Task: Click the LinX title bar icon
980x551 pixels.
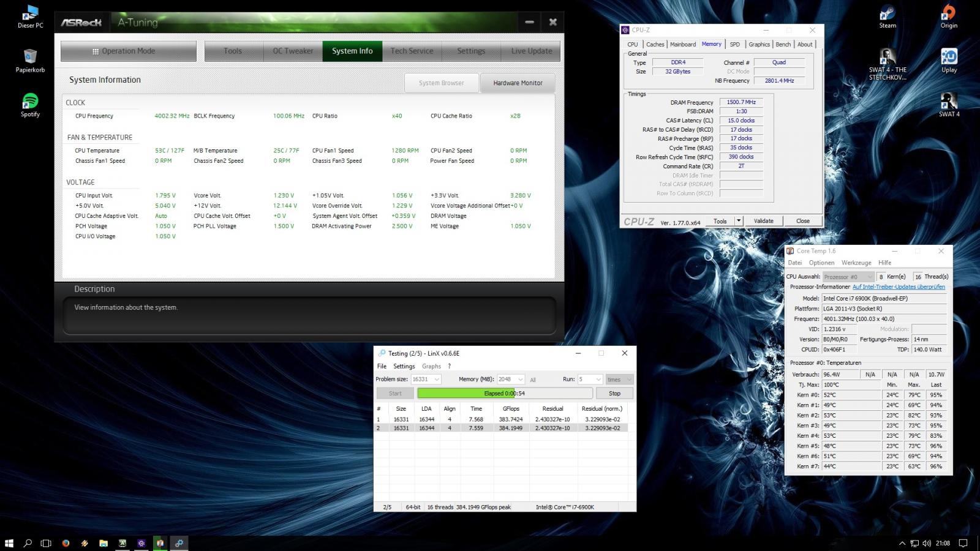Action: point(382,353)
